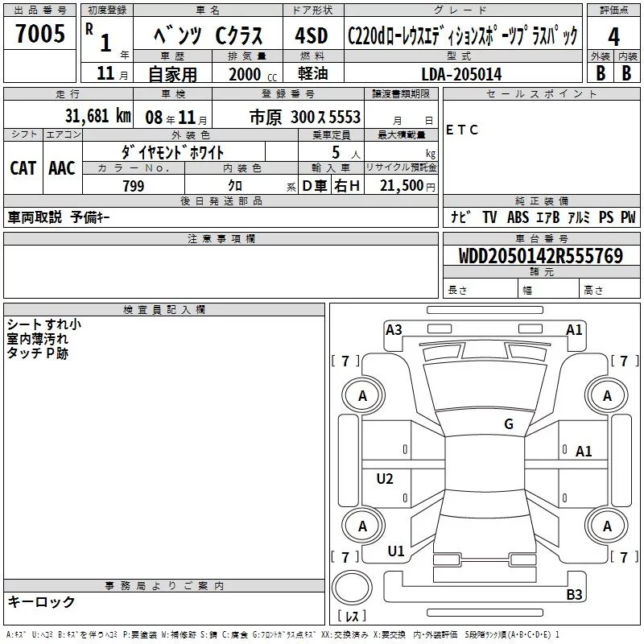Click the chassis number WDD2050142R555769
This screenshot has width=644, height=644.
(540, 256)
